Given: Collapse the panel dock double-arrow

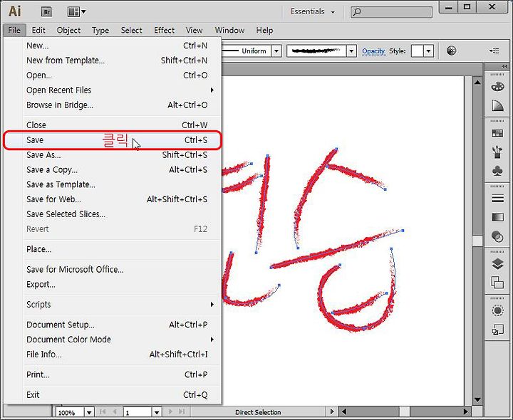Looking at the screenshot, I should [x=504, y=66].
